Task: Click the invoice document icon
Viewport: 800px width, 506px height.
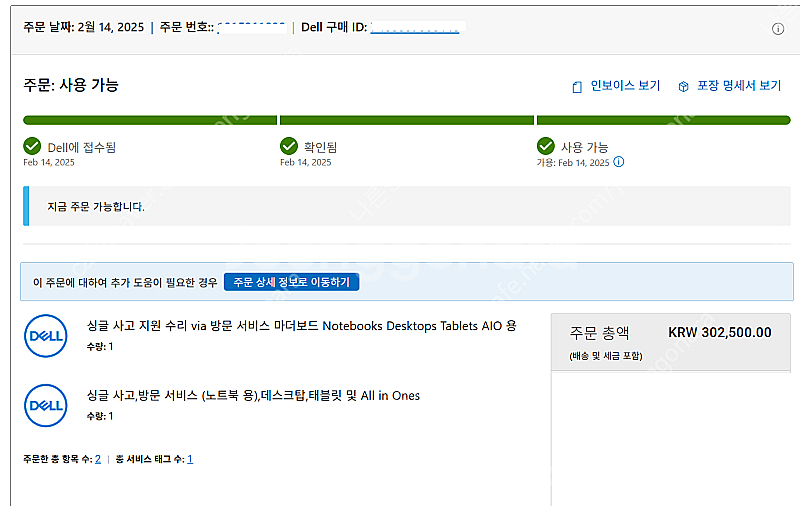Action: (577, 87)
